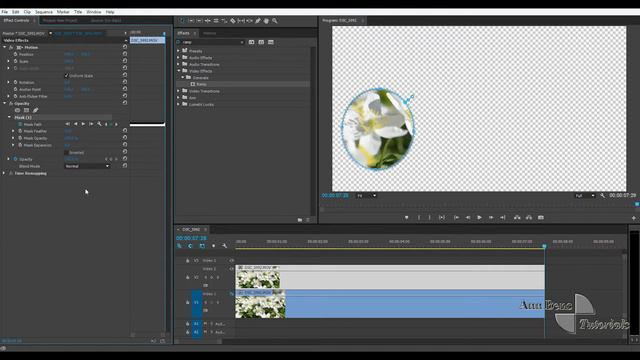Open the Window menu
Viewport: 640px width, 360px height.
click(94, 12)
